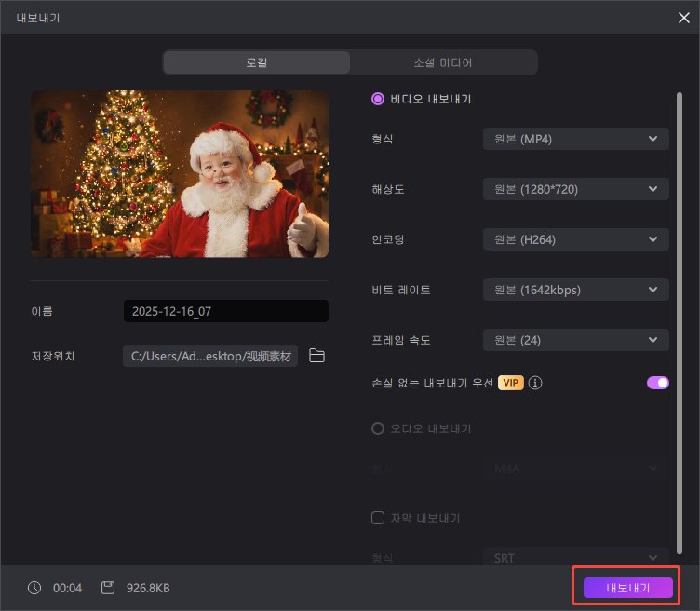This screenshot has width=700, height=611.
Task: Click the 저장위치 path field
Action: (x=210, y=356)
